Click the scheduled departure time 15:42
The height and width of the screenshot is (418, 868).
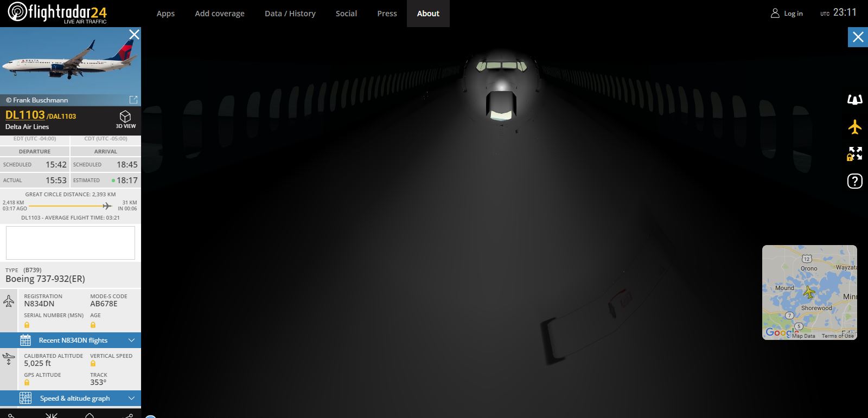(56, 164)
